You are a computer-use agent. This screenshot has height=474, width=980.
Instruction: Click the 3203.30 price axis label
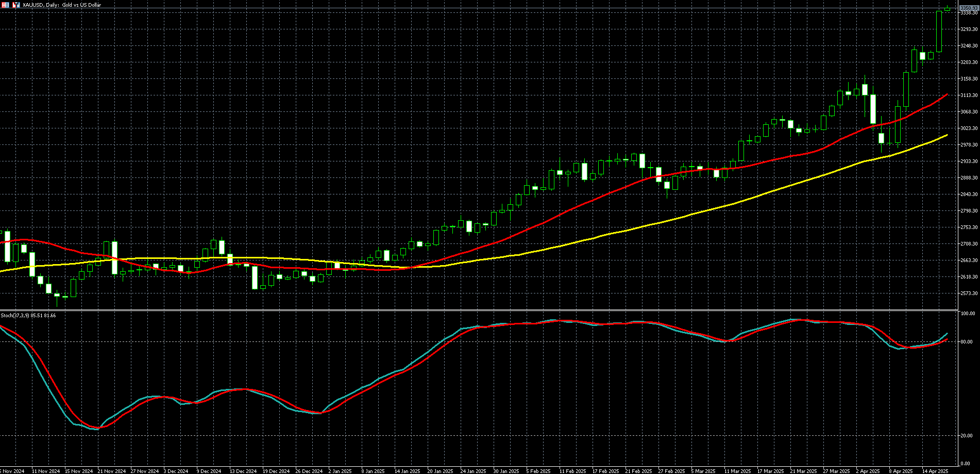coord(969,62)
